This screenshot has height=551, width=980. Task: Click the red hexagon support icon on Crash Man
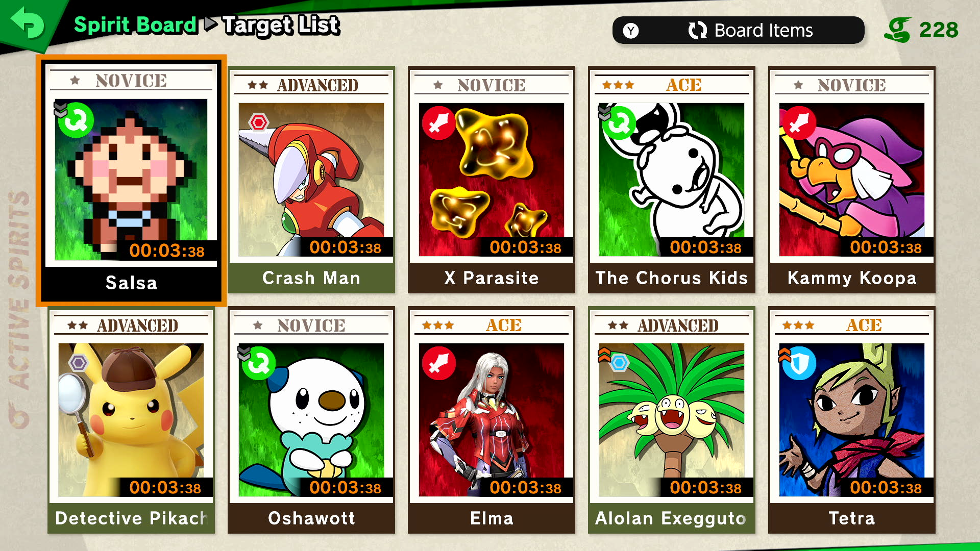[259, 122]
